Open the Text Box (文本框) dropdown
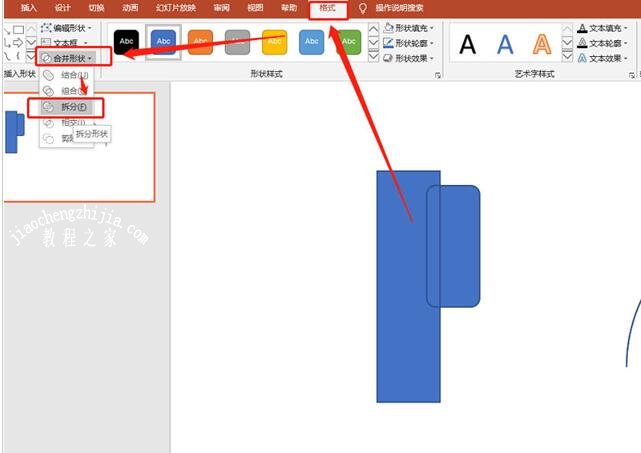 click(x=65, y=43)
